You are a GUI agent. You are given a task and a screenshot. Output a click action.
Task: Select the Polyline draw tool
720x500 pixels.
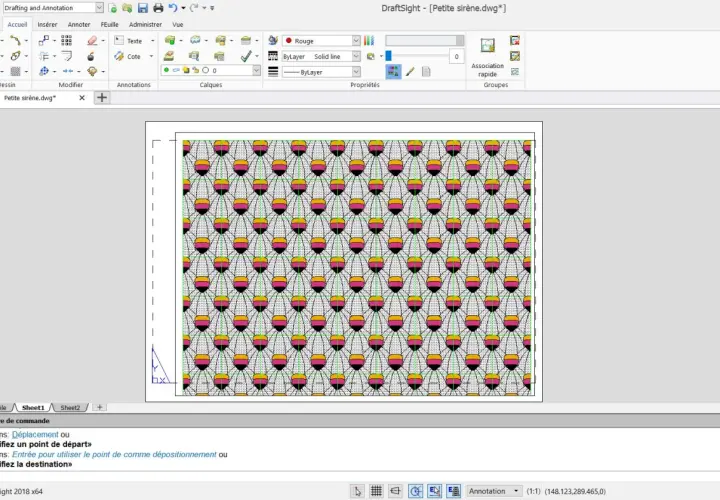15,40
